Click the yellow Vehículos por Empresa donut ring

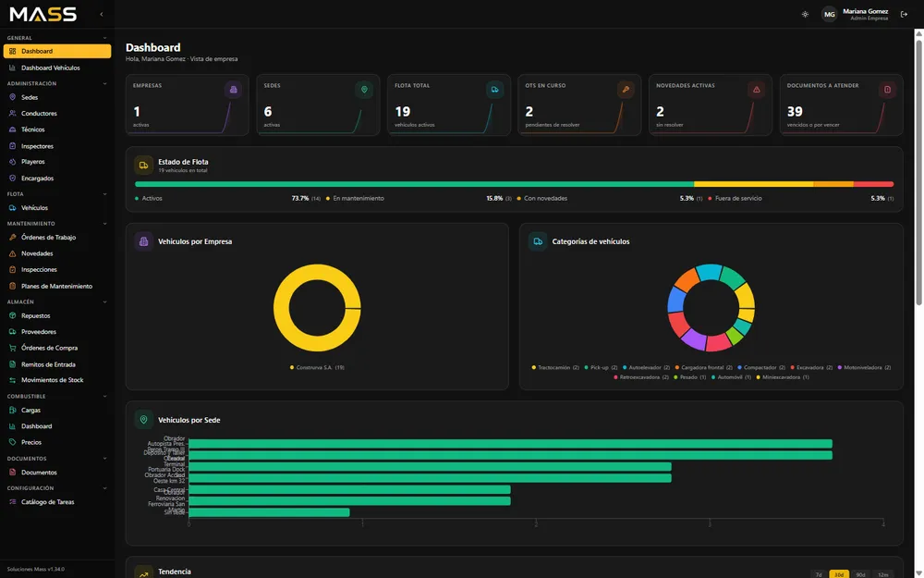pyautogui.click(x=283, y=308)
